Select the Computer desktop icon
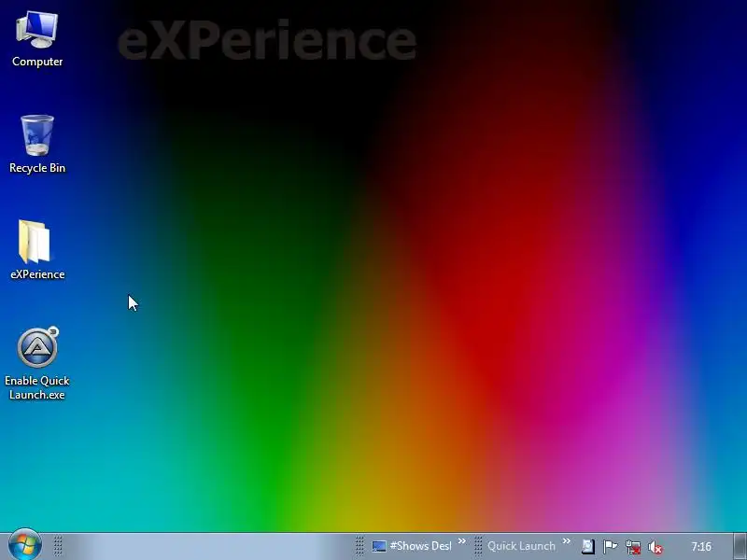This screenshot has height=560, width=747. point(37,39)
